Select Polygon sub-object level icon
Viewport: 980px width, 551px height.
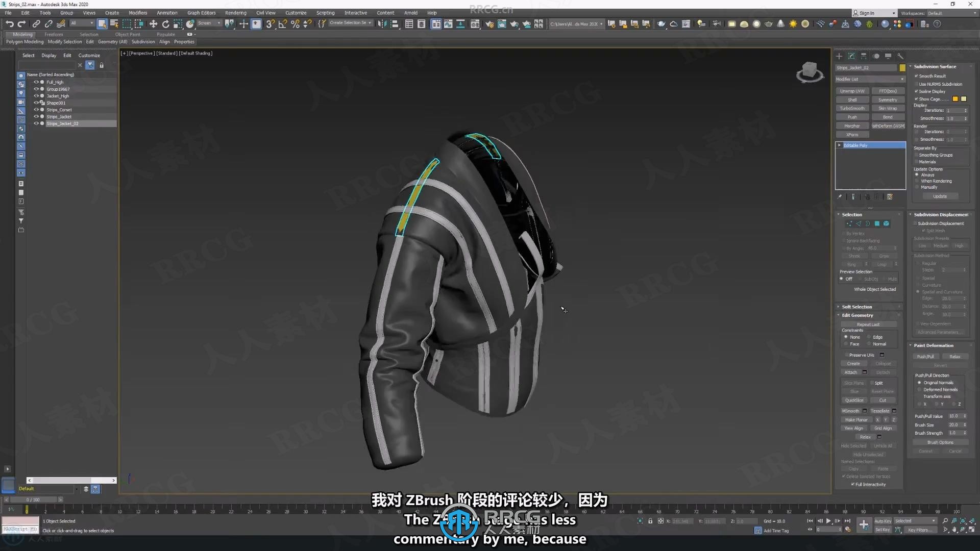877,223
